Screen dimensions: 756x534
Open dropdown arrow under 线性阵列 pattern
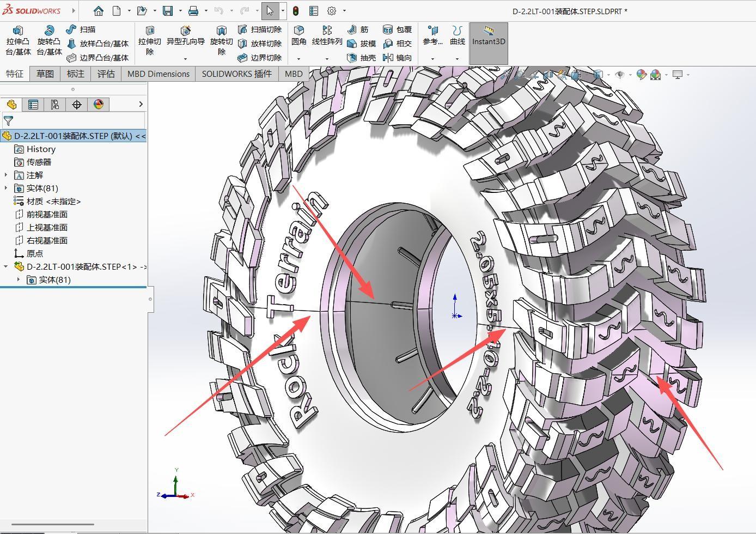pos(327,59)
